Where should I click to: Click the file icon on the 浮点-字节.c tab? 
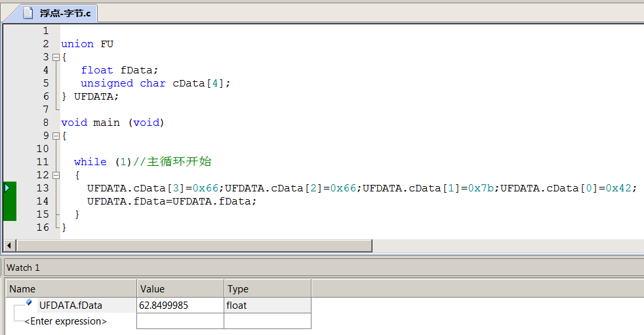coord(28,12)
